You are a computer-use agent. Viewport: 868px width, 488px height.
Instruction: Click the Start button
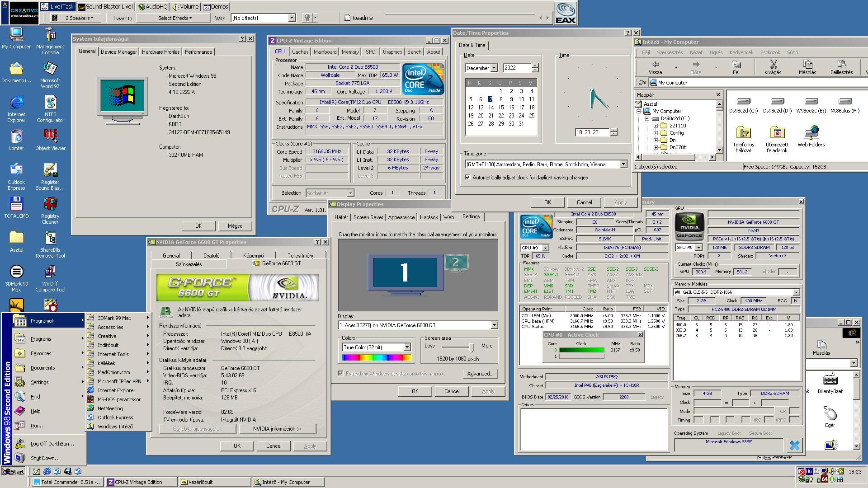point(13,471)
